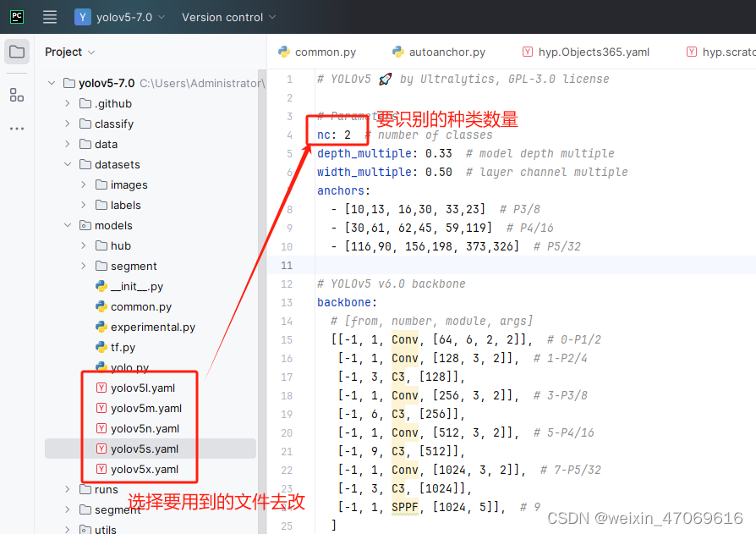Click the Python file icon next to common.py tab
Image resolution: width=756 pixels, height=534 pixels.
[x=284, y=51]
